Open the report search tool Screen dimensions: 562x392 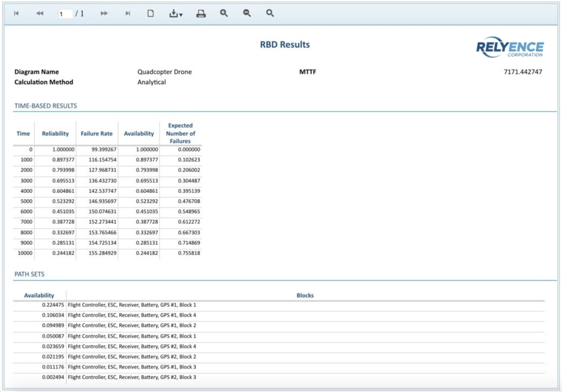point(269,13)
